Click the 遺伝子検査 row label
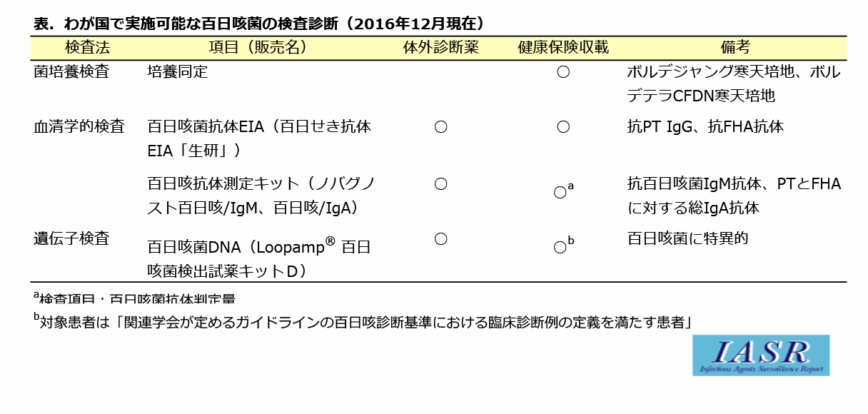The image size is (868, 414). point(71,239)
